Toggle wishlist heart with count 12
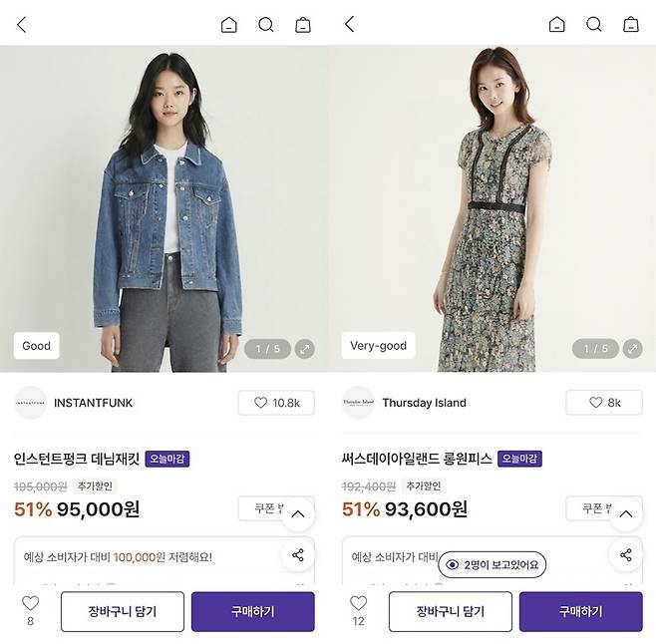This screenshot has width=656, height=644. click(x=358, y=611)
